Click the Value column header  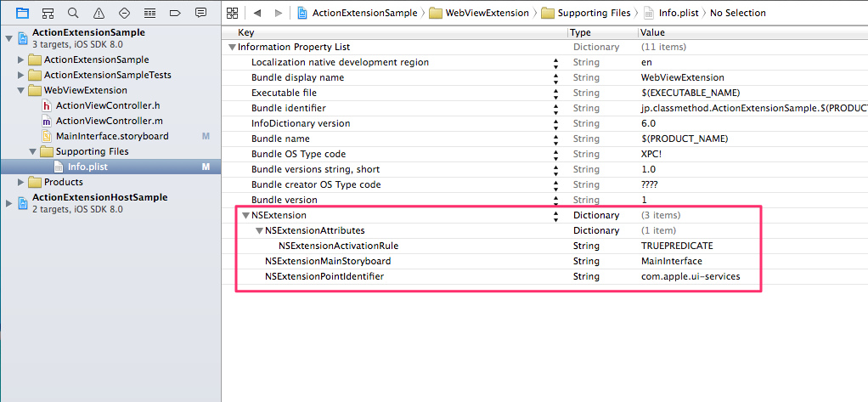[x=652, y=32]
